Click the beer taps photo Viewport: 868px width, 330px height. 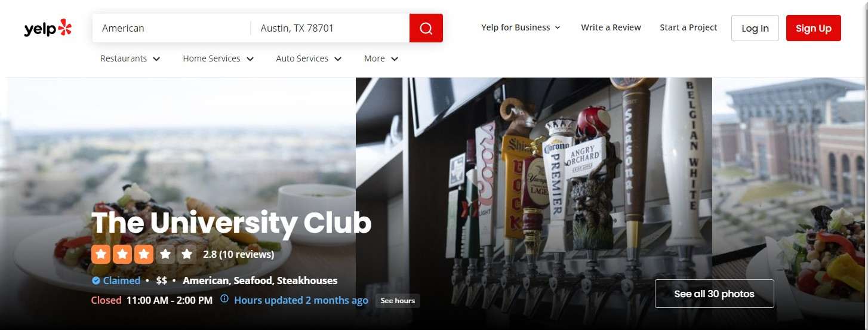(534, 203)
